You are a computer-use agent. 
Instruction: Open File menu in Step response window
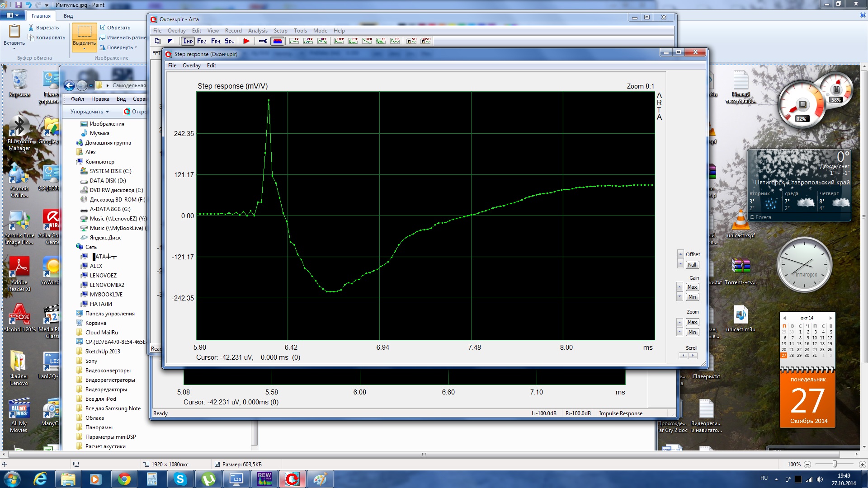pos(172,66)
